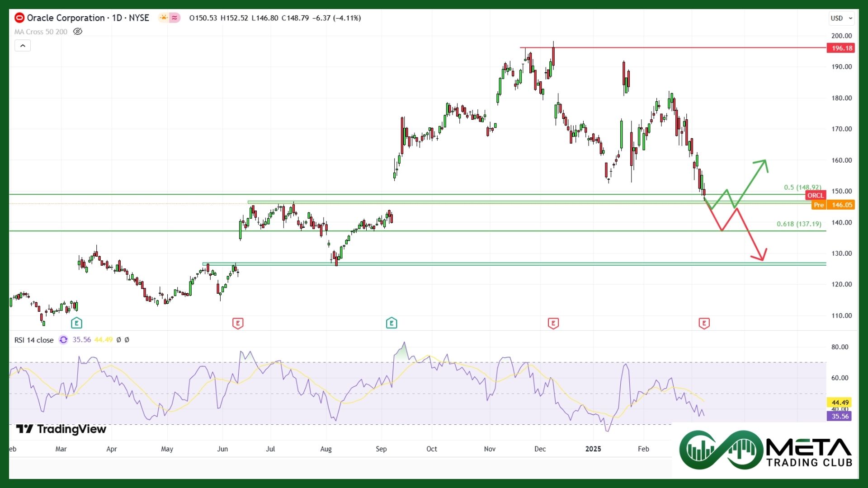Click the Oracle Corporation · 1D · NYSE title
Screen dimensions: 868x488
pos(88,18)
